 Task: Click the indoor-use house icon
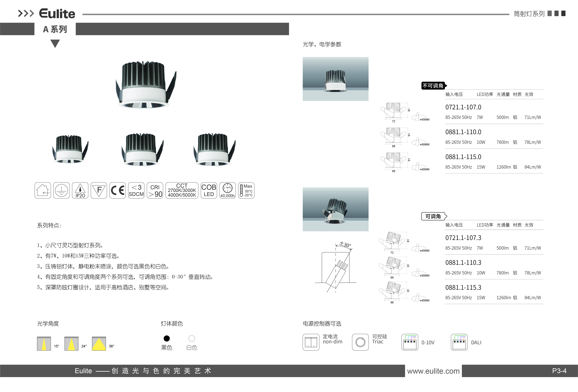pyautogui.click(x=43, y=190)
